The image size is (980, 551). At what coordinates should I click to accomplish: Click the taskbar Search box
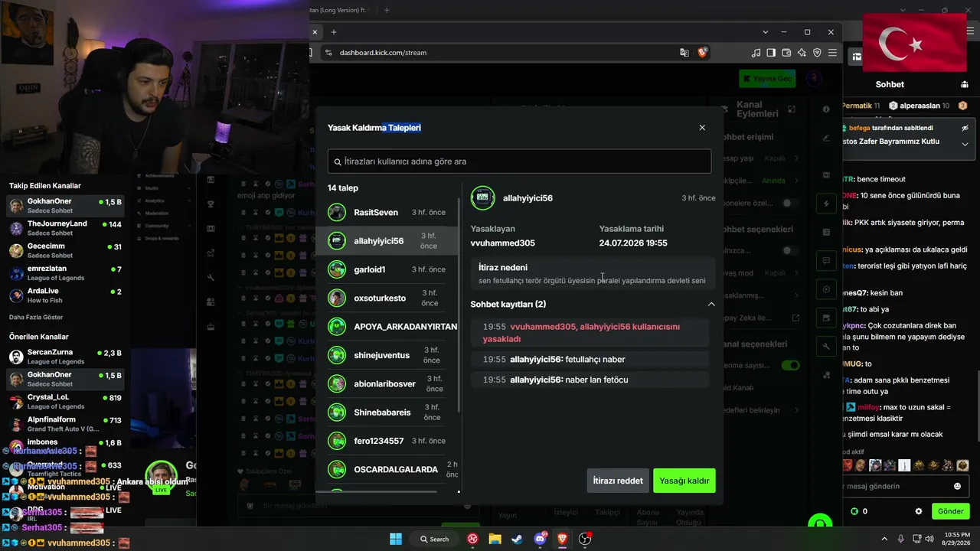[x=435, y=539]
